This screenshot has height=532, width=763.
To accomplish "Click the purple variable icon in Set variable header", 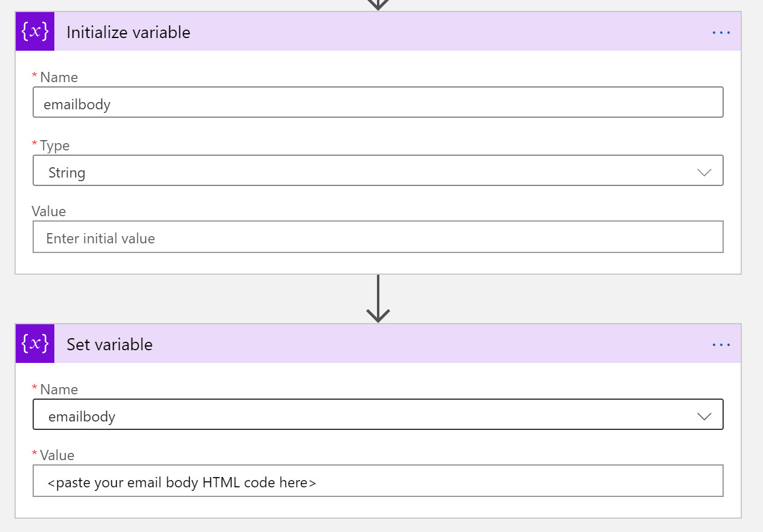I will pyautogui.click(x=34, y=344).
